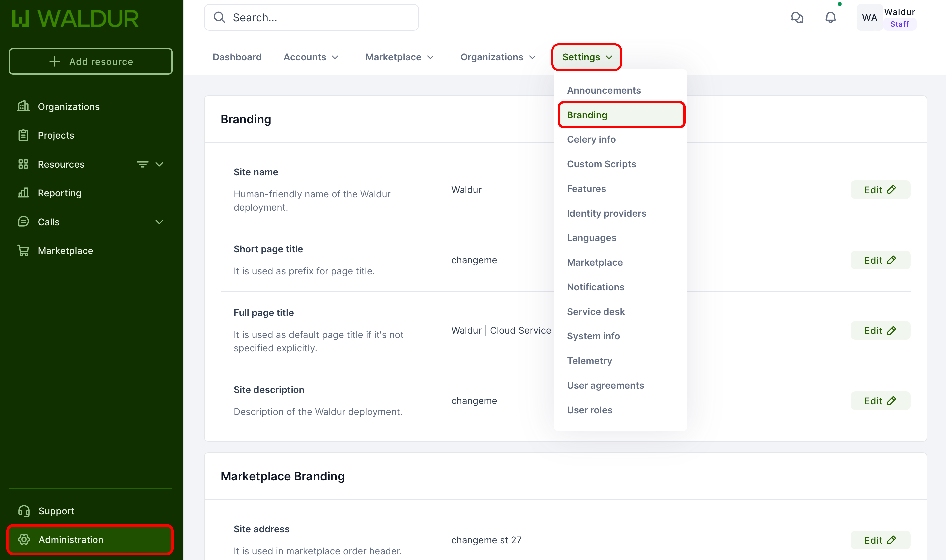Choose Features in the Settings menu
Screen dimensions: 946x560
(x=586, y=189)
